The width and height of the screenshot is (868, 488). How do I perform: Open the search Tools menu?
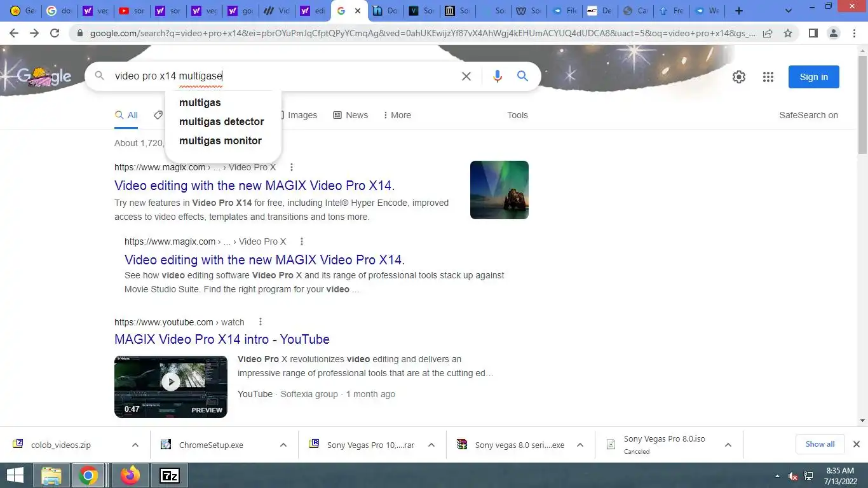coord(517,115)
